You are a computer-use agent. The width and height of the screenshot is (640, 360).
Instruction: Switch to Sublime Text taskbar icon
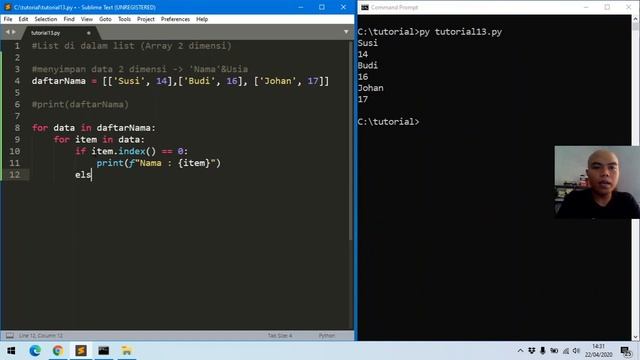pos(81,351)
